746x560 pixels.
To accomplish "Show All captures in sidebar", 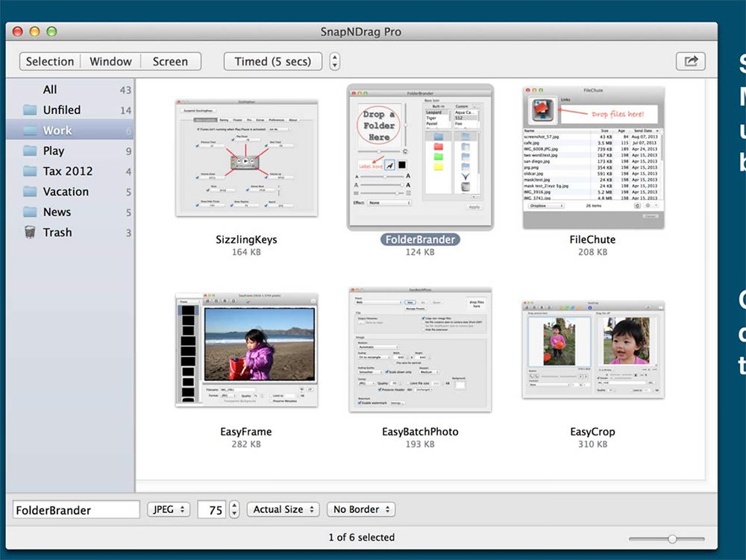I will (49, 89).
